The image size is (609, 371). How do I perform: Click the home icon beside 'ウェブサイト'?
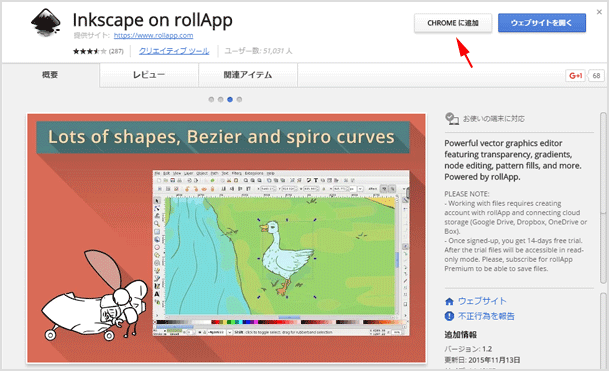coord(449,301)
